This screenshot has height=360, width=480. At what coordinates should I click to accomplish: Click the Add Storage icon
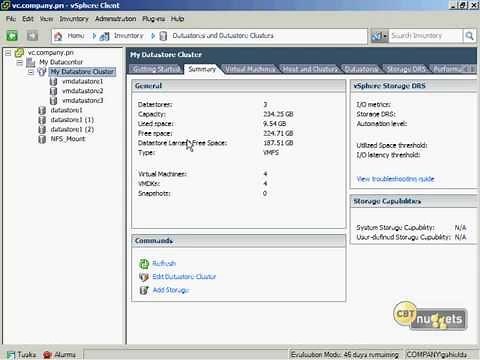(x=144, y=290)
